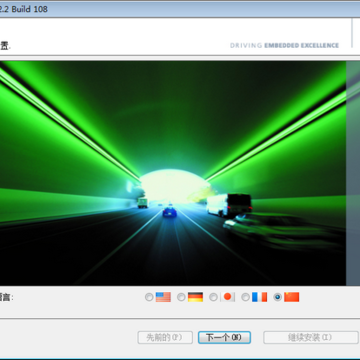
Task: Click the DRIVING EMBEDDED EXCELLENCE tagline
Action: pyautogui.click(x=284, y=45)
